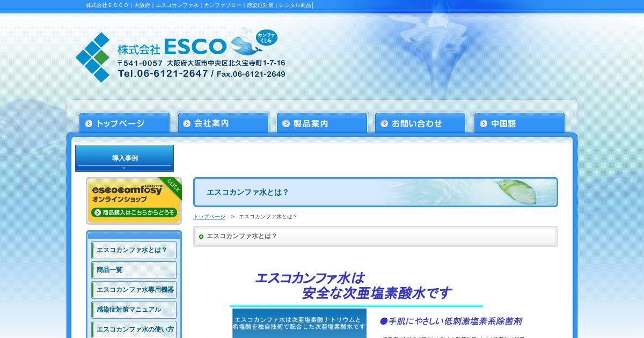Click the 商品購入はこちらからどうぞ button
The image size is (644, 338).
[134, 212]
